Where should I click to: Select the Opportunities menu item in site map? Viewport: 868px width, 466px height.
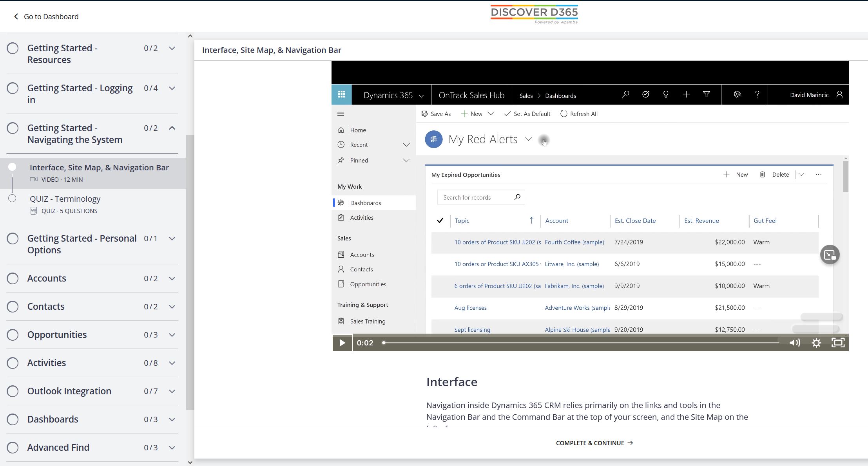[x=368, y=284]
